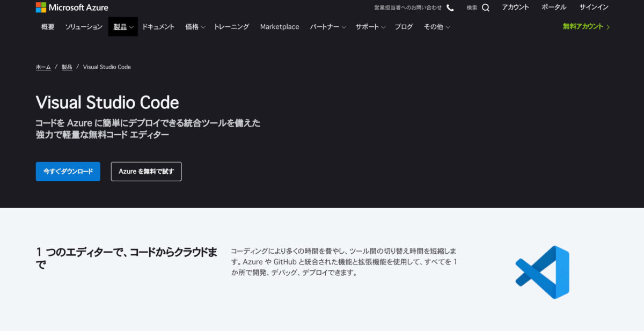Open the 概要 menu item

click(x=48, y=27)
